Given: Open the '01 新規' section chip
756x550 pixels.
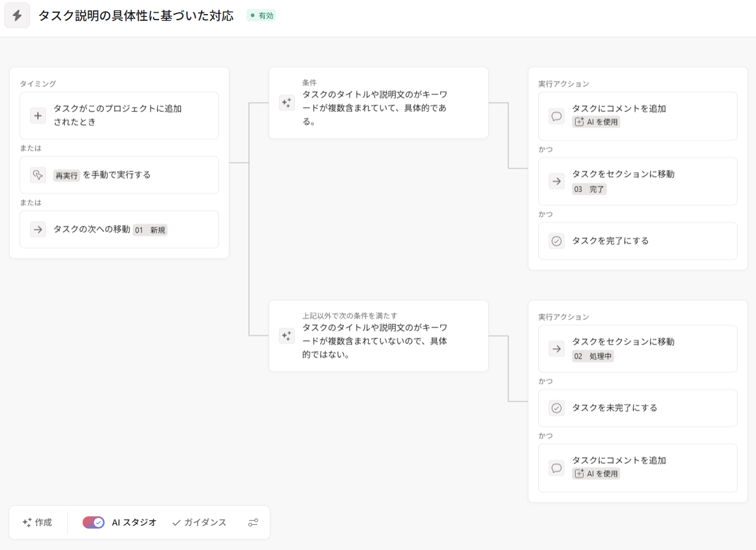Looking at the screenshot, I should (x=150, y=230).
